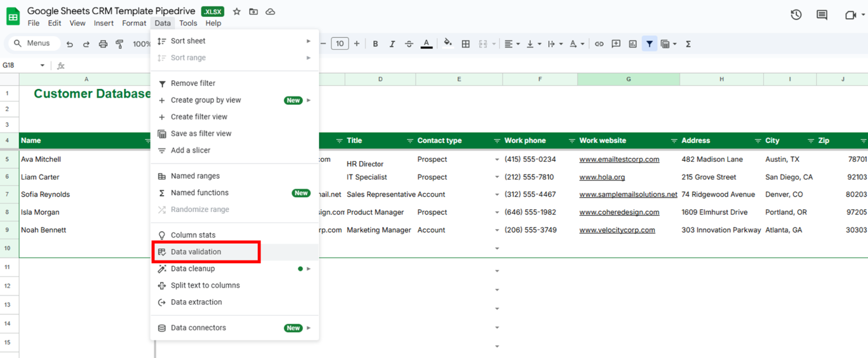The width and height of the screenshot is (868, 358).
Task: Open the text color picker
Action: point(426,44)
